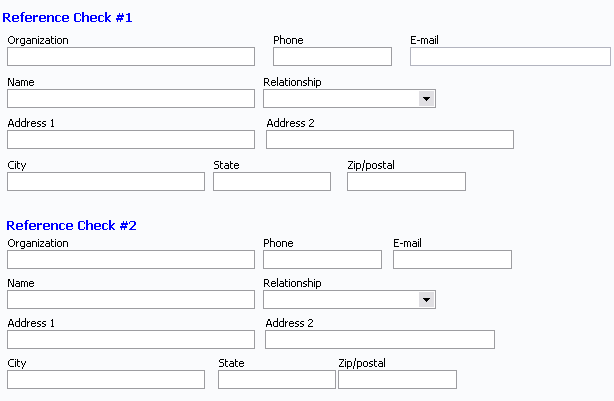Click Name field in Reference Check #2
The image size is (614, 401).
[131, 299]
